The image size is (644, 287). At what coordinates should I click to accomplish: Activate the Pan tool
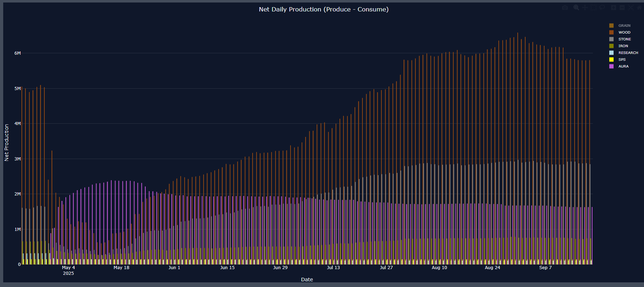tap(585, 8)
